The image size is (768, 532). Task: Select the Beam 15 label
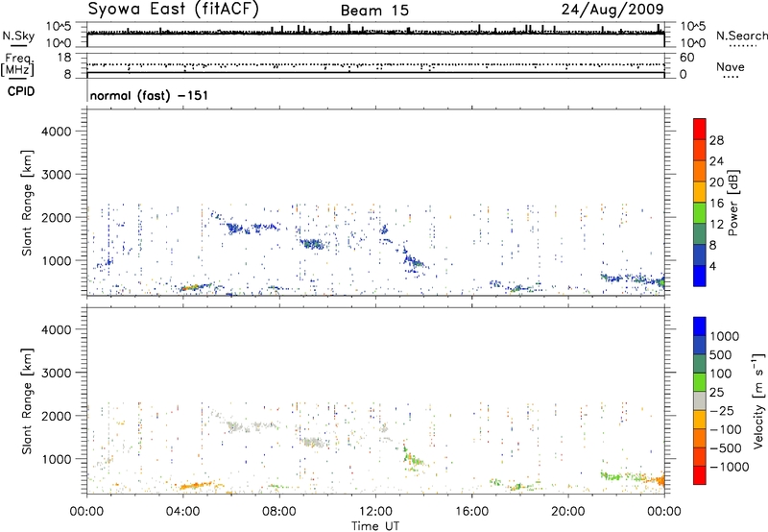coord(374,11)
